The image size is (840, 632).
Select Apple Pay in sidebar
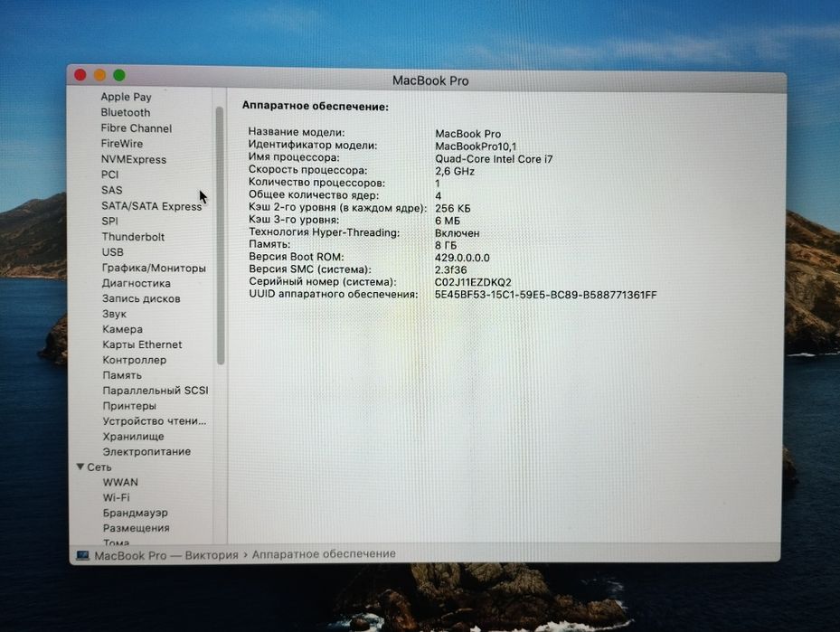click(x=126, y=97)
